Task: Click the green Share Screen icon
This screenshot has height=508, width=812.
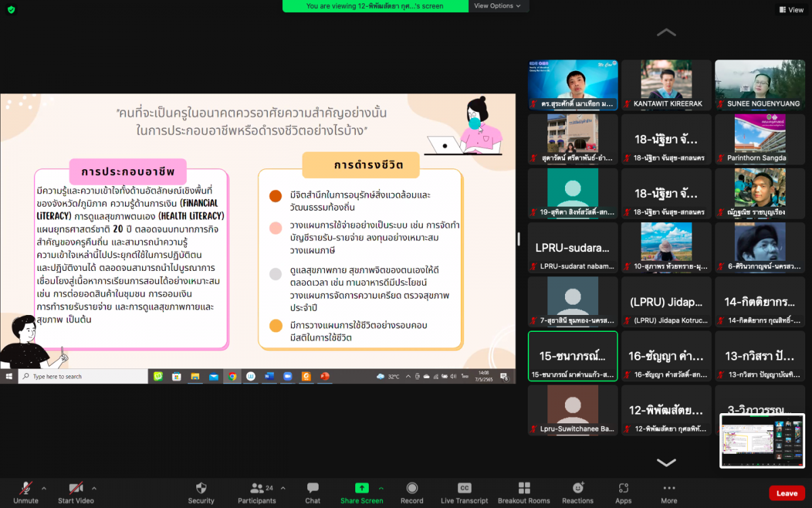Action: tap(362, 488)
